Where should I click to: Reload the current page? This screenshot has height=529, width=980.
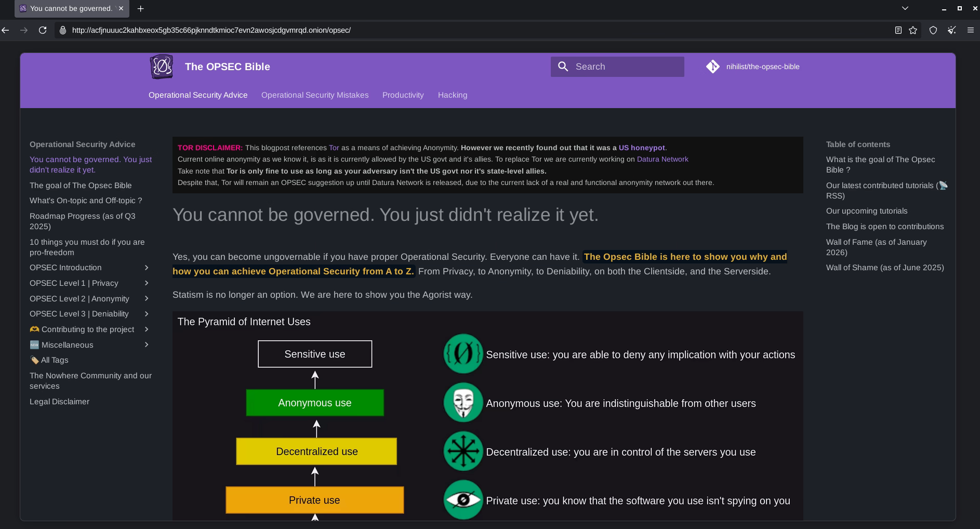coord(43,30)
